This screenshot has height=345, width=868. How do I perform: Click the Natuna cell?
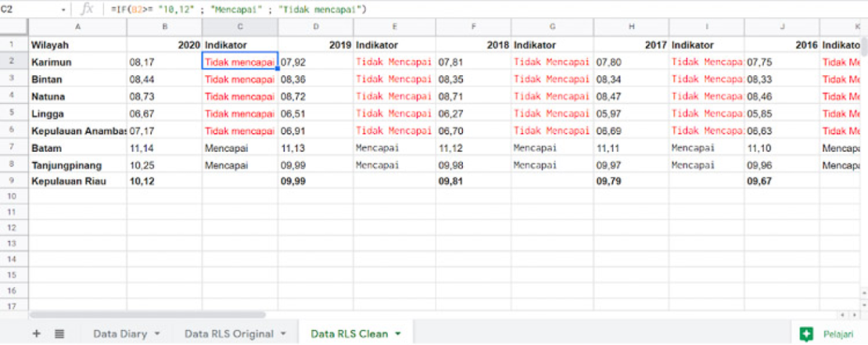point(77,96)
